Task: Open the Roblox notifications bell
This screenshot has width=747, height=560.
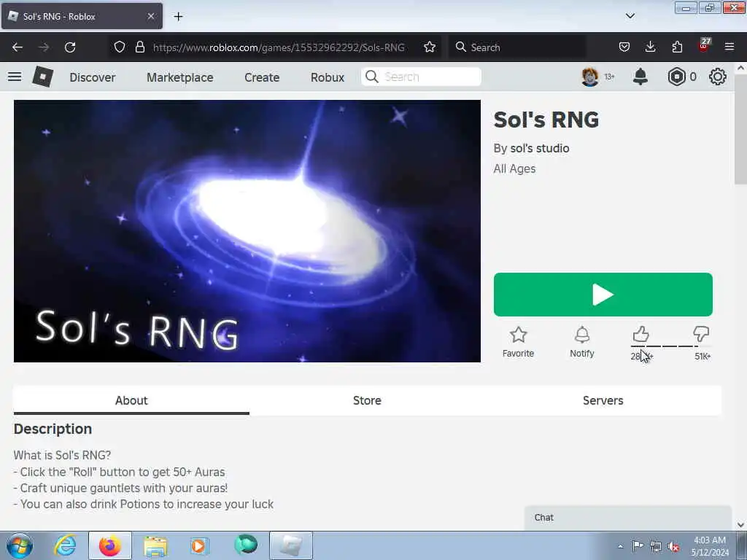Action: pos(640,77)
